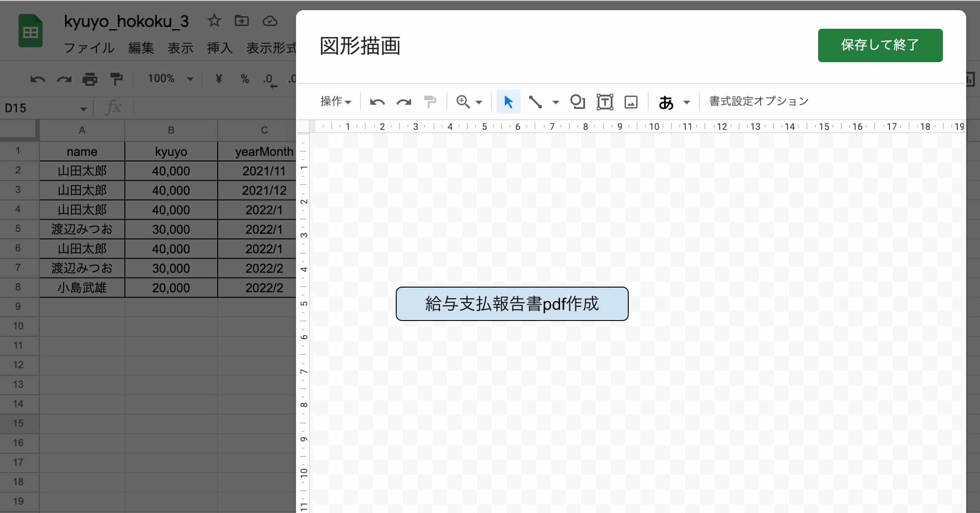Click the kyuyo_hokoku_3 document title
Viewport: 980px width, 513px height.
pos(126,21)
